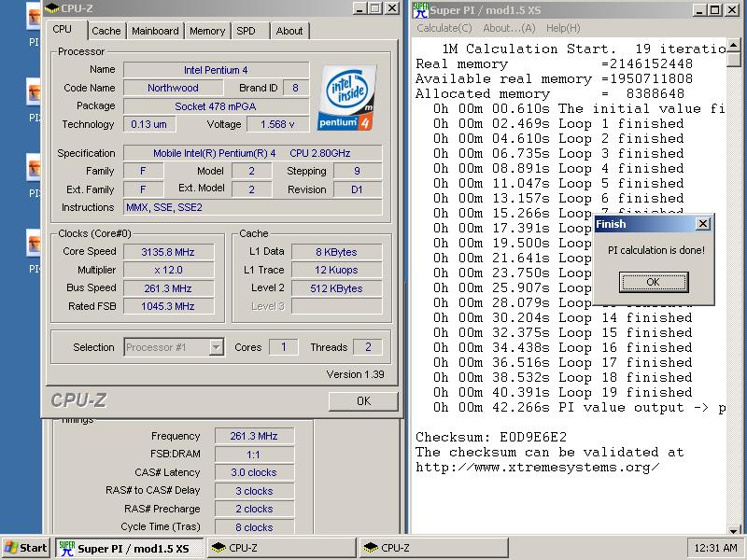Click the Stepping value 9
The height and width of the screenshot is (560, 747).
(x=358, y=171)
